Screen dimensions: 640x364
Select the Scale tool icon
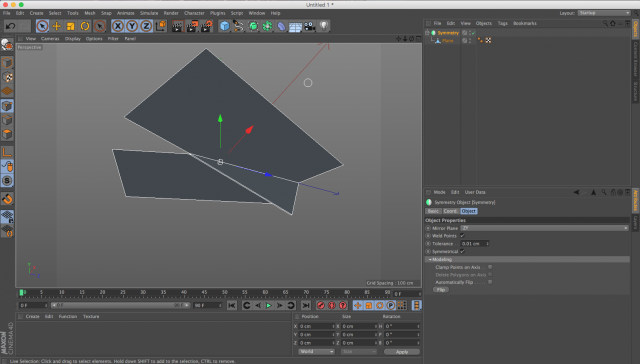[71, 26]
